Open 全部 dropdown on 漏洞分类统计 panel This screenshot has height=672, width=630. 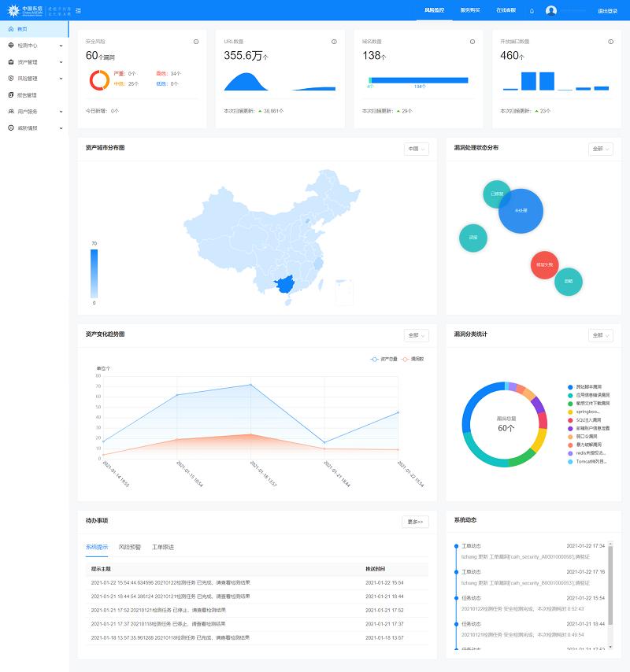[600, 335]
